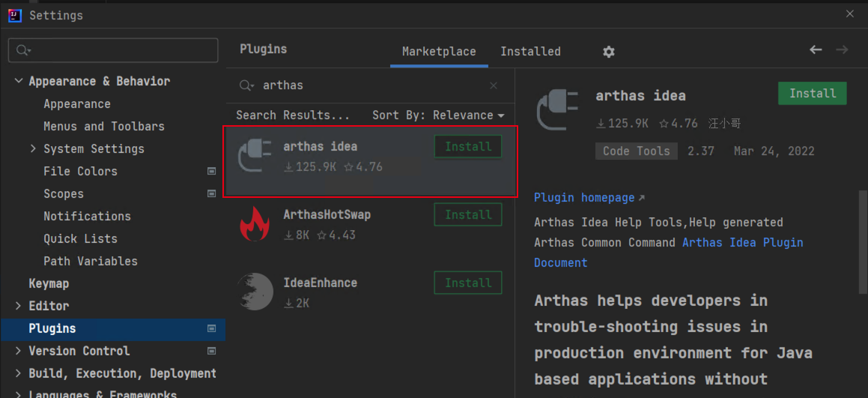The image size is (868, 398).
Task: Click project-level marker beside File Colors
Action: click(211, 172)
